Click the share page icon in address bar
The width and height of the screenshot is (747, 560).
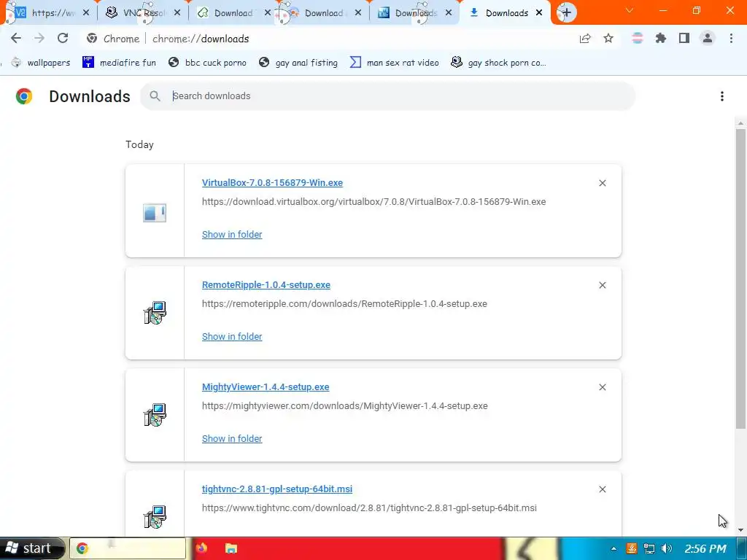[585, 39]
